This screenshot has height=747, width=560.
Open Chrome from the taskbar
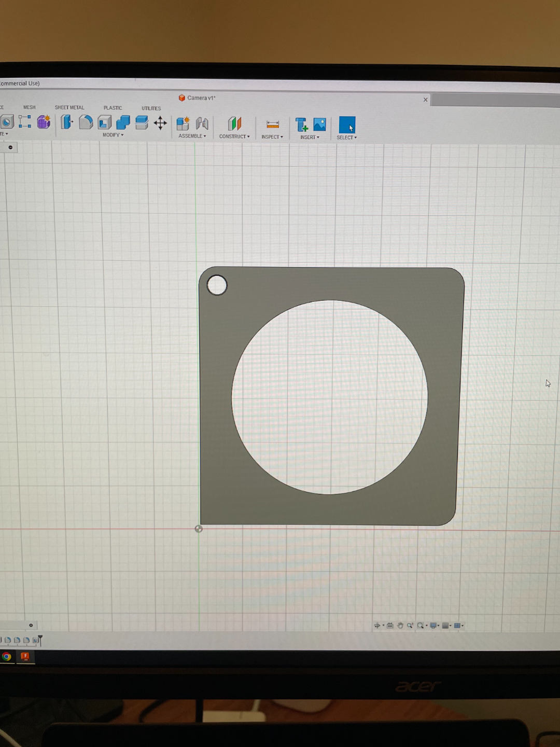[7, 657]
